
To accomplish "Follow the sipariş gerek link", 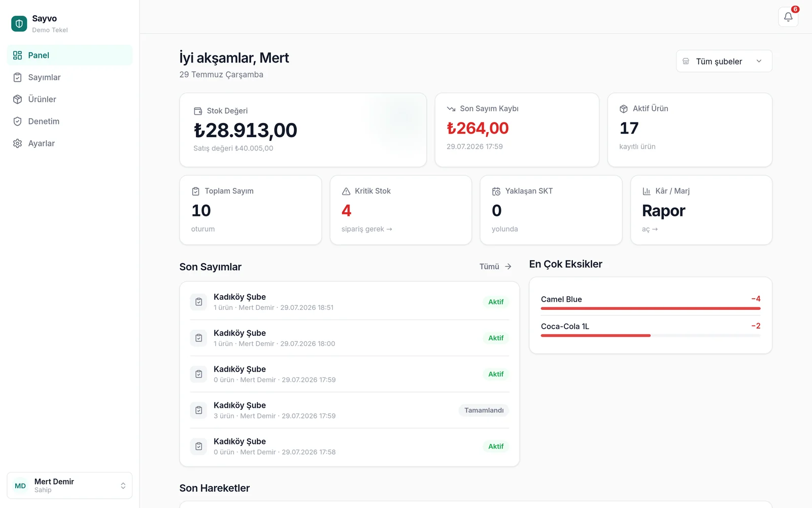I will pos(366,229).
